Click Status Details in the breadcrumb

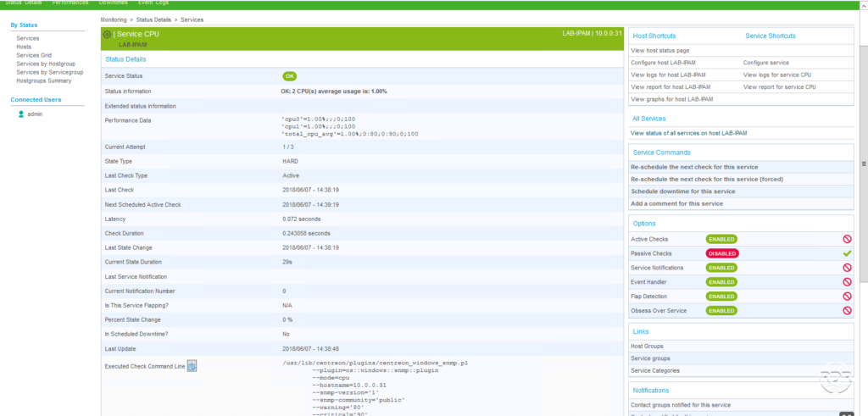click(x=154, y=20)
